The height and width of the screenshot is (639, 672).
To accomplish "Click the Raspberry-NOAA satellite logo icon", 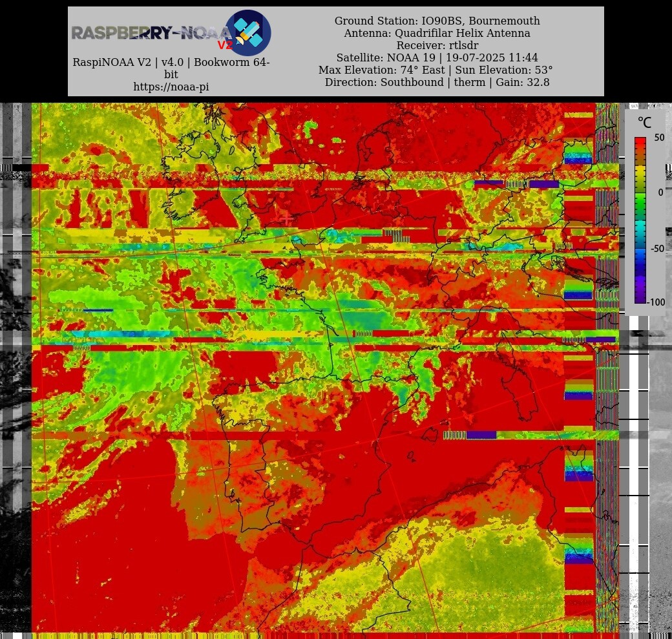I will point(248,32).
